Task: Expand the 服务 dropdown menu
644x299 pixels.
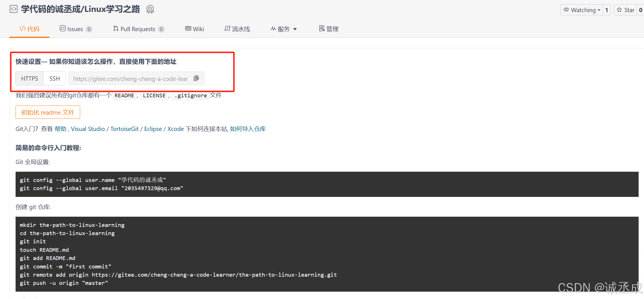Action: 283,29
